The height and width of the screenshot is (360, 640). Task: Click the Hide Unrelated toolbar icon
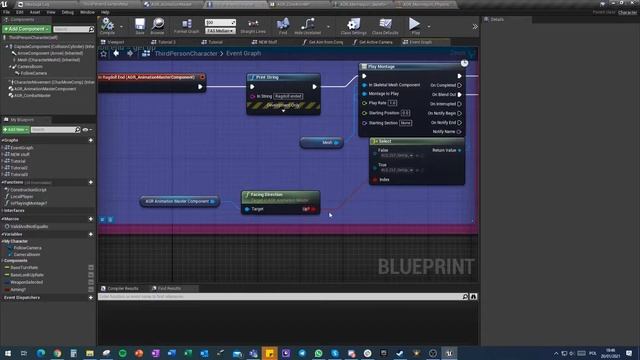tap(307, 25)
